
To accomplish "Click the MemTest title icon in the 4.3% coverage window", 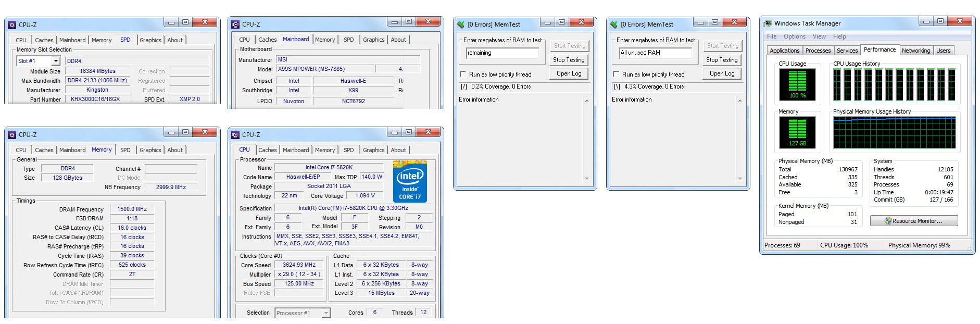I will pos(614,24).
